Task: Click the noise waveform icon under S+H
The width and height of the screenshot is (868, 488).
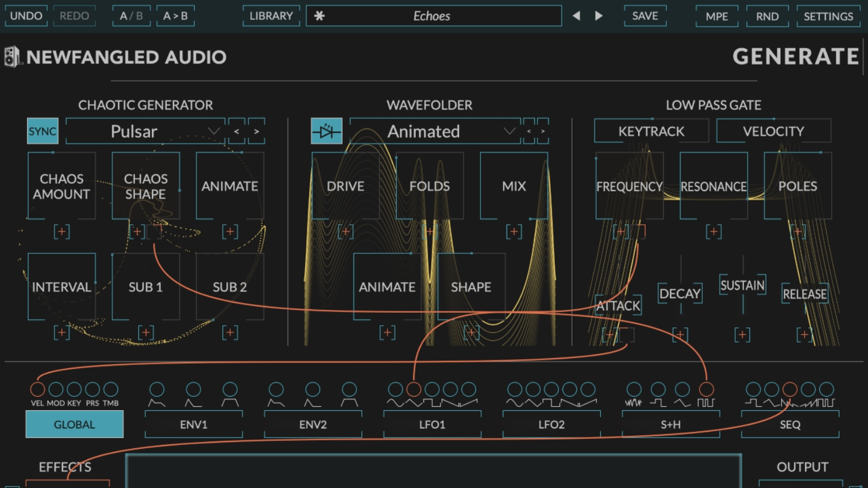Action: point(634,404)
